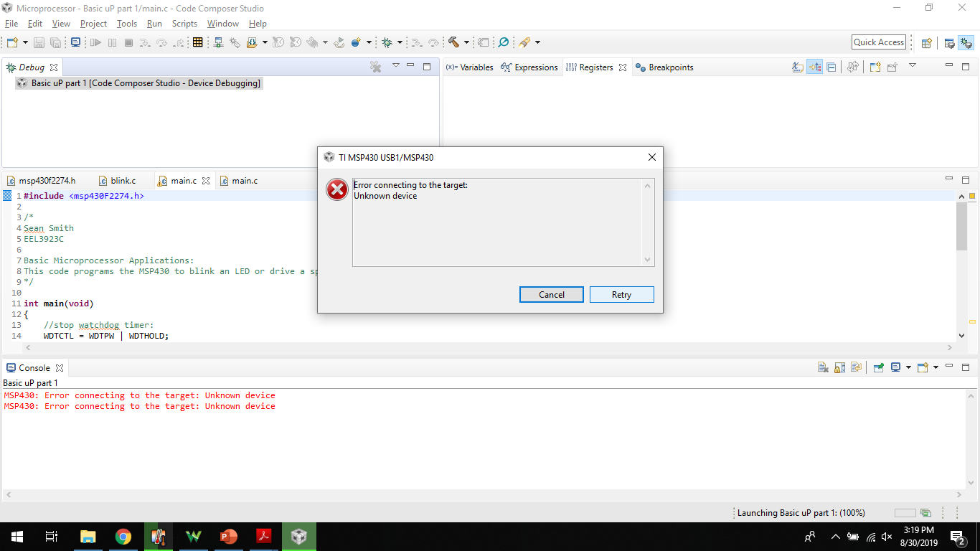The width and height of the screenshot is (980, 551).
Task: Open the File menu
Action: (x=11, y=24)
